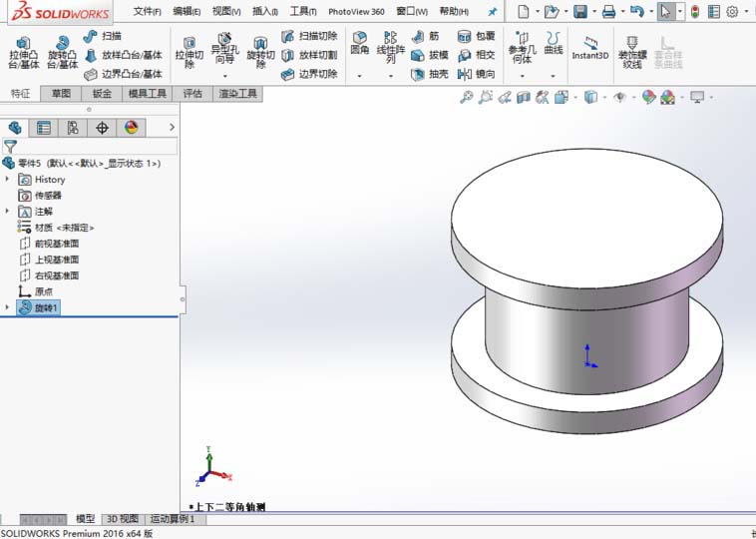
Task: Open Reference Geometry (参考几何体)
Action: click(x=523, y=48)
